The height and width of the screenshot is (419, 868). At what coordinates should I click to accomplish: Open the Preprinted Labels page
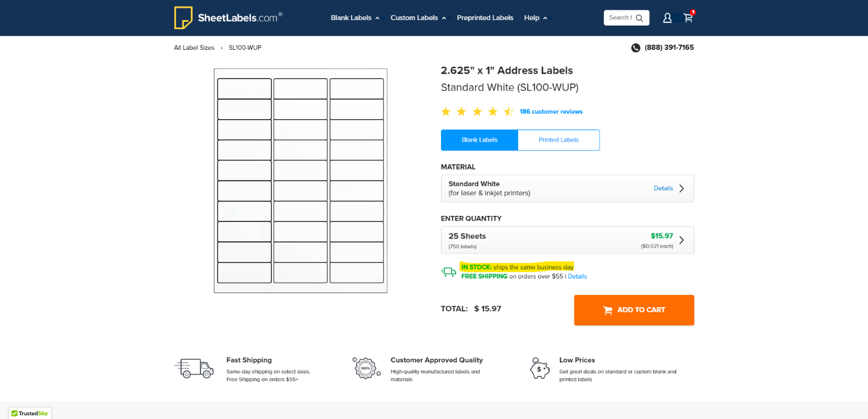coord(485,18)
